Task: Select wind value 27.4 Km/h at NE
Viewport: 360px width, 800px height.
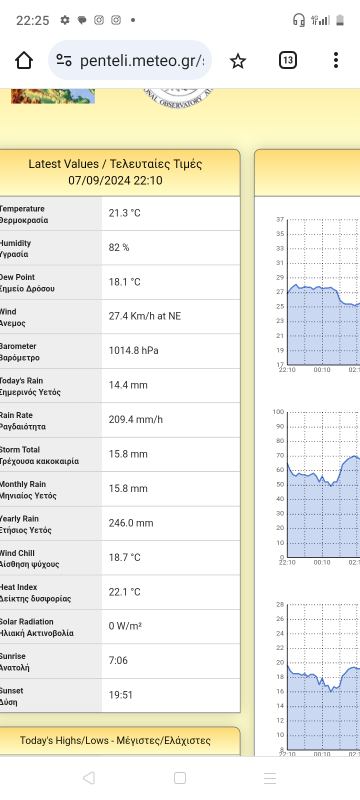Action: click(145, 316)
